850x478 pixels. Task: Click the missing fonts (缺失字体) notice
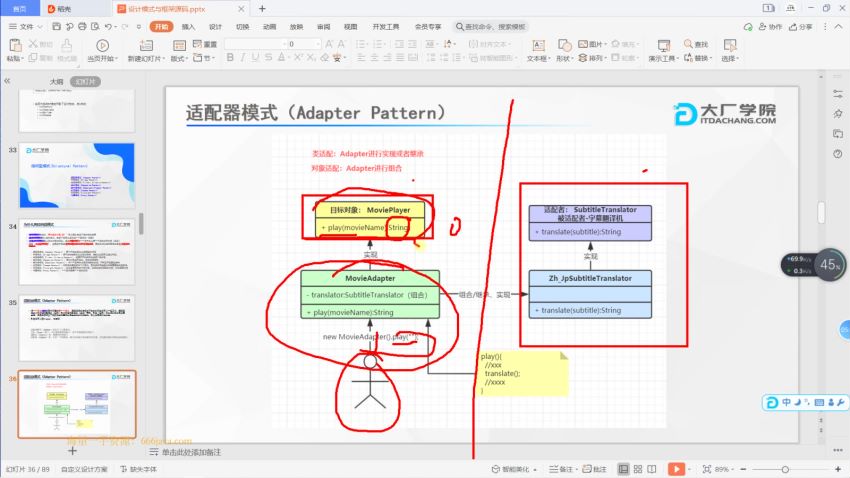tap(139, 469)
